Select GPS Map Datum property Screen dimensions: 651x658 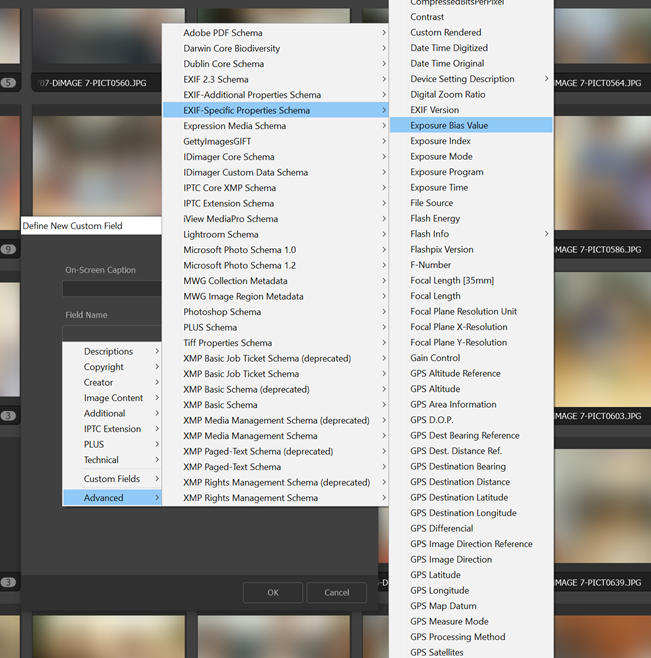471,606
